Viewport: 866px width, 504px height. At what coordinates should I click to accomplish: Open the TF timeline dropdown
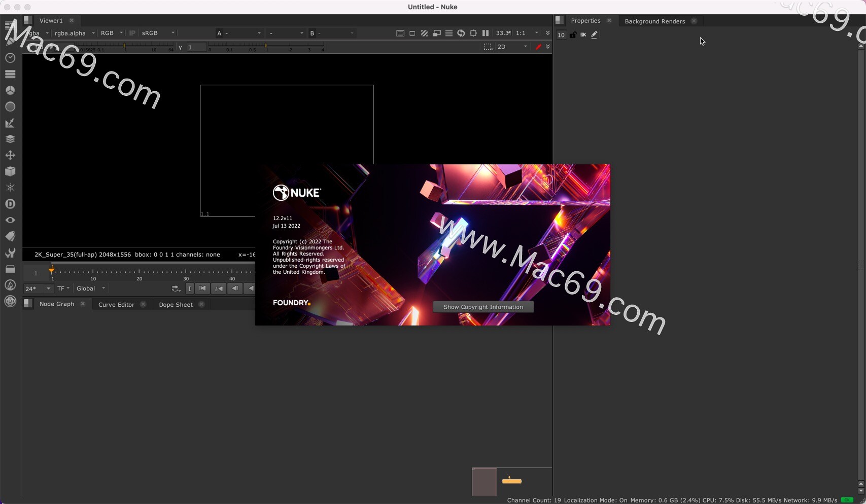(63, 289)
